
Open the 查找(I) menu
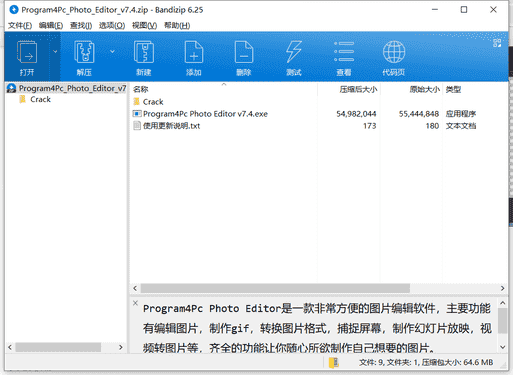coord(81,26)
